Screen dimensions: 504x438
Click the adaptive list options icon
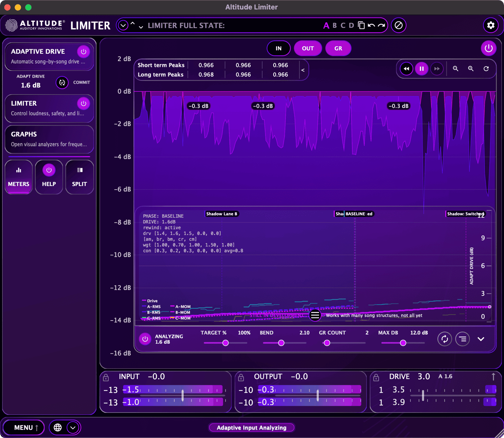[462, 339]
